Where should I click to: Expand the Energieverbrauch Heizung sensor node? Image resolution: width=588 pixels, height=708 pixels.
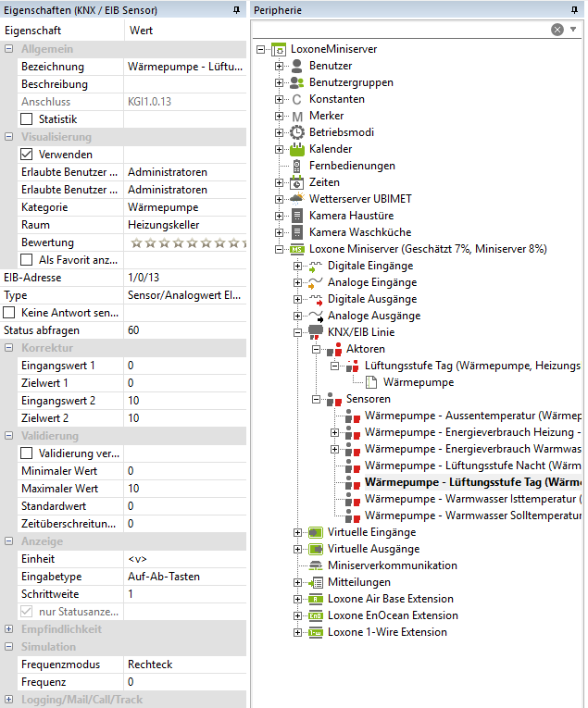(334, 432)
